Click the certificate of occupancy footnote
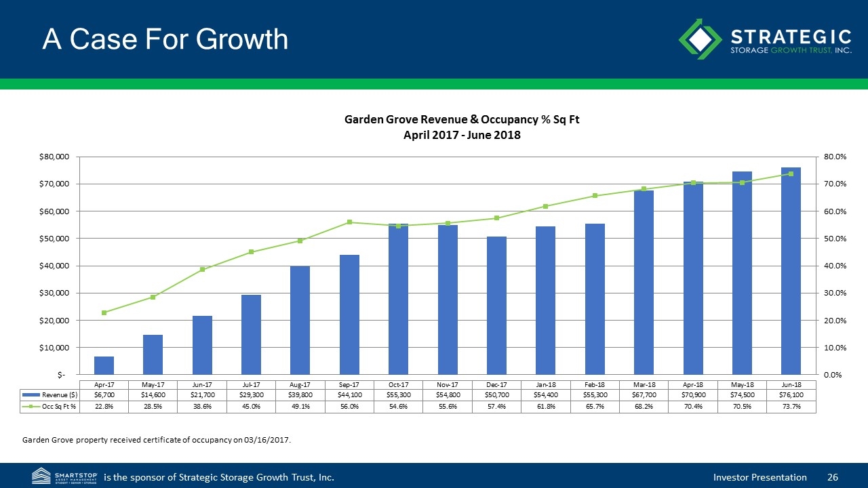 [x=157, y=440]
